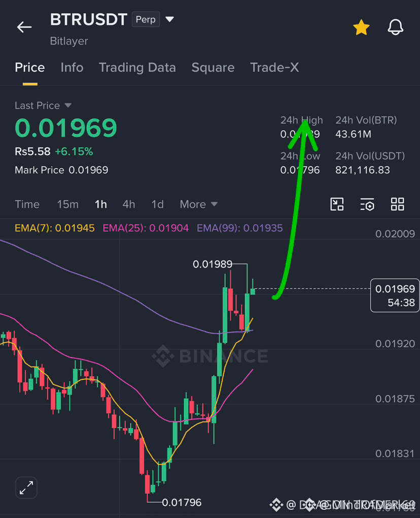Tap the EMA(7): 0.01945 label
This screenshot has height=518, width=420.
[55, 228]
